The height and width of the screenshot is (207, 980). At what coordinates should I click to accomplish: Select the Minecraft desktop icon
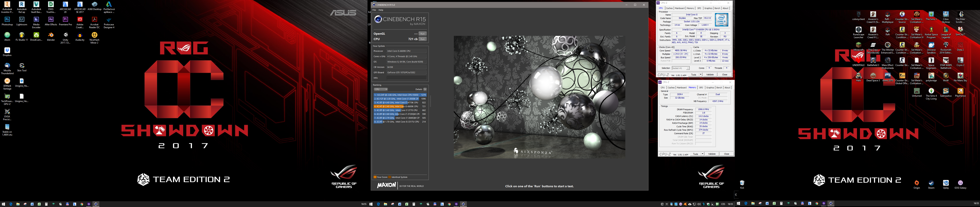tap(858, 47)
